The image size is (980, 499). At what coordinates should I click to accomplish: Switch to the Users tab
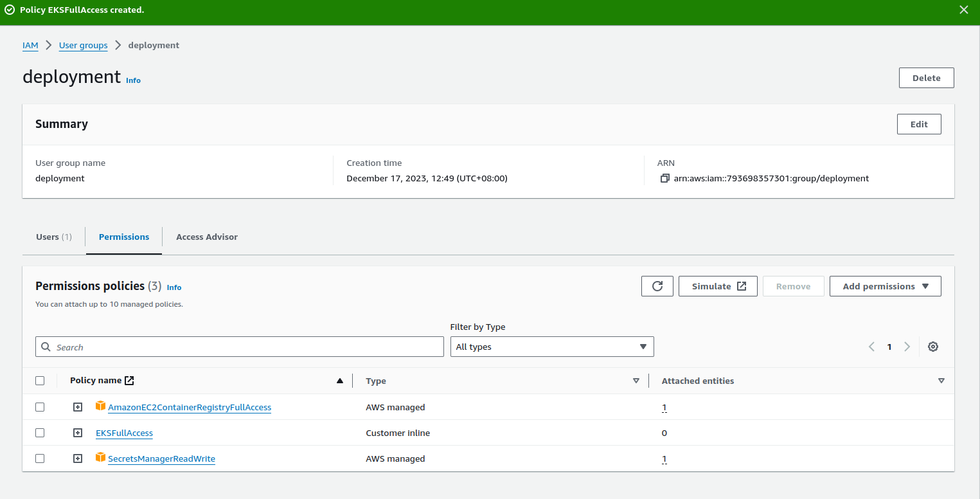point(53,237)
